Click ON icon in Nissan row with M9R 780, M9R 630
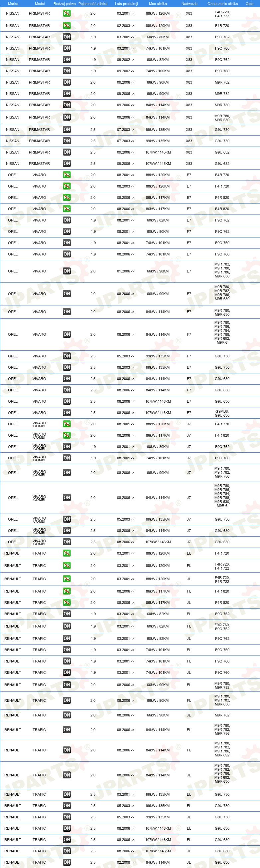Screen dimensions: 260x868 66,117
